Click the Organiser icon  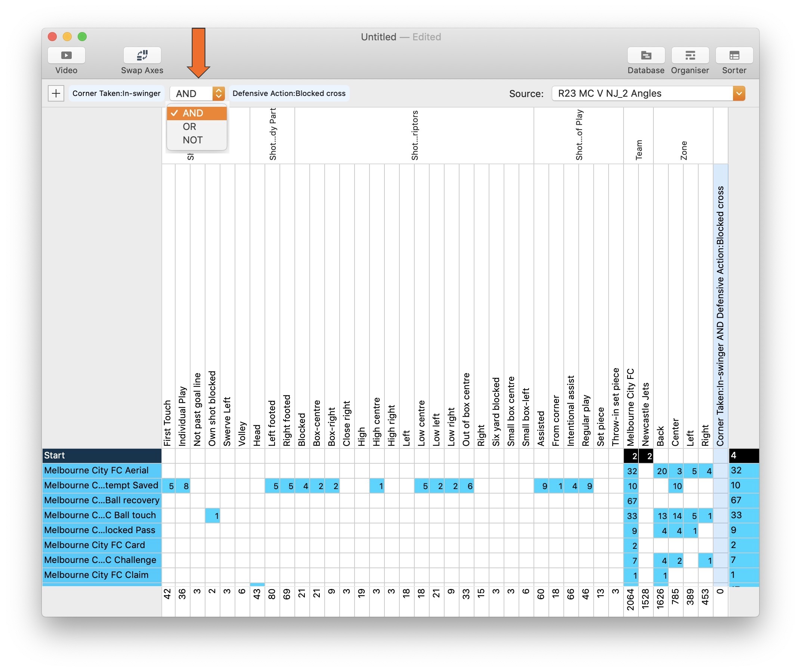[690, 55]
